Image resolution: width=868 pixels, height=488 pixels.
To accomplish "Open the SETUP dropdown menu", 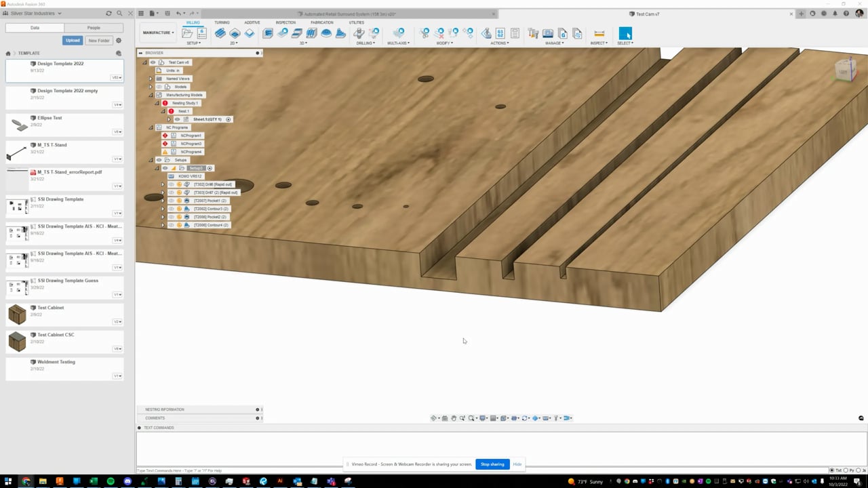I will point(193,43).
